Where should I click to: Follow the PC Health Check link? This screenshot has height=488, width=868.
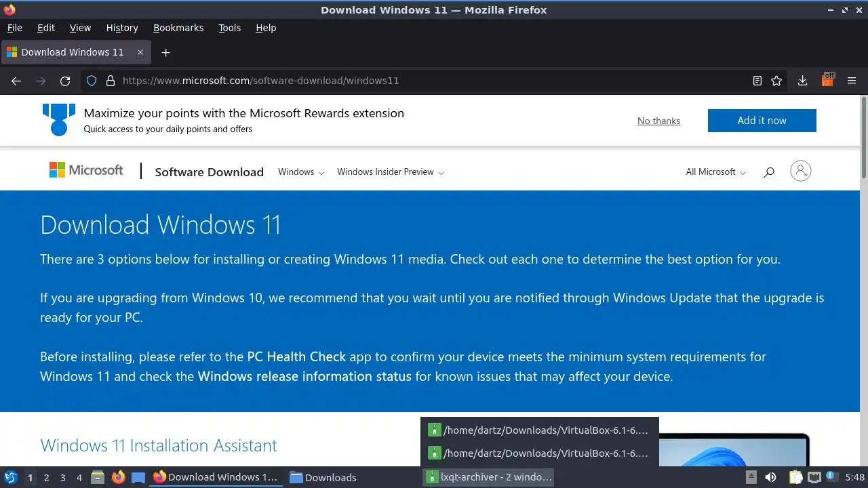pos(296,357)
